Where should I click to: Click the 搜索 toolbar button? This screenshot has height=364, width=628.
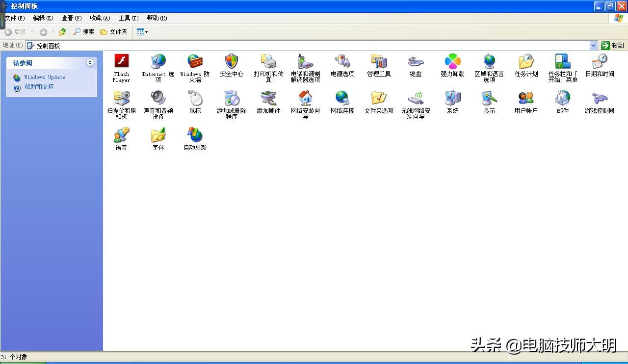point(83,32)
